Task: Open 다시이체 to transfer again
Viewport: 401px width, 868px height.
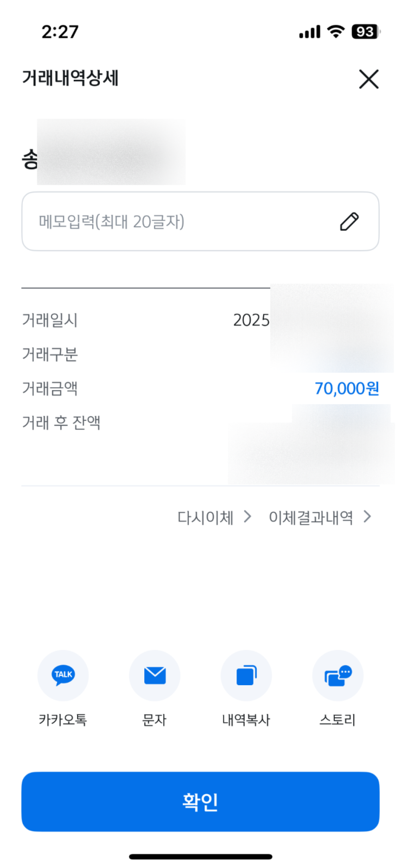Action: pyautogui.click(x=205, y=517)
